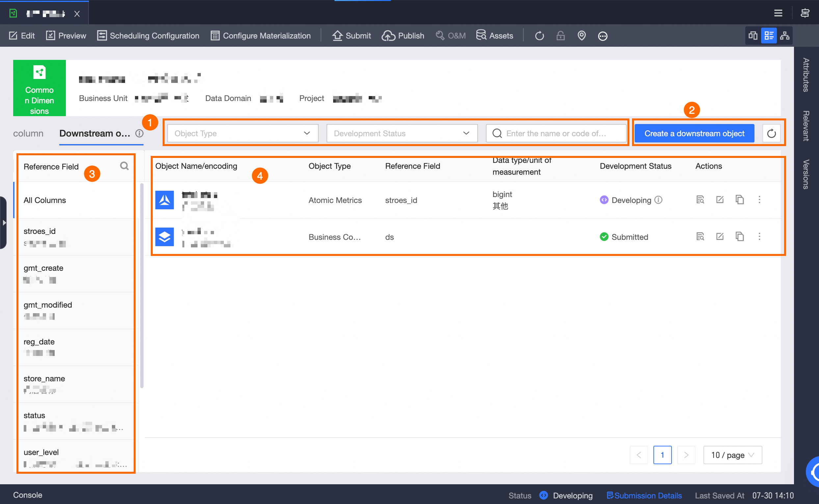
Task: Open the Submission Details link
Action: tap(644, 495)
